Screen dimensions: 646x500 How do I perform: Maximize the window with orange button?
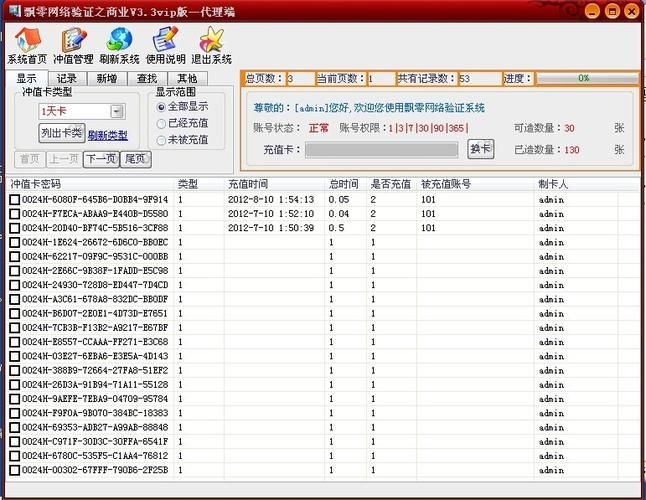(612, 11)
